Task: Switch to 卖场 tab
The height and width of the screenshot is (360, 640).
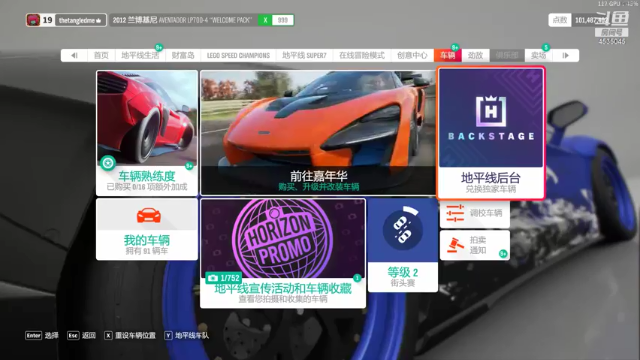Action: (538, 56)
